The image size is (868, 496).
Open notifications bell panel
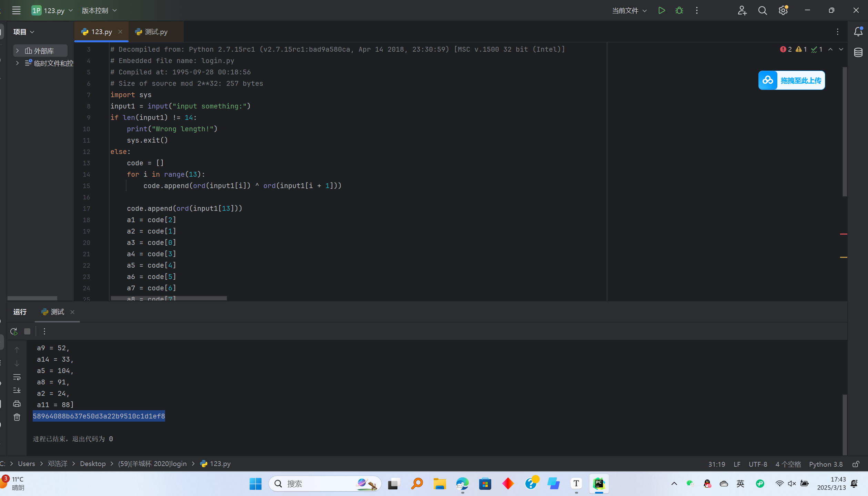[858, 32]
